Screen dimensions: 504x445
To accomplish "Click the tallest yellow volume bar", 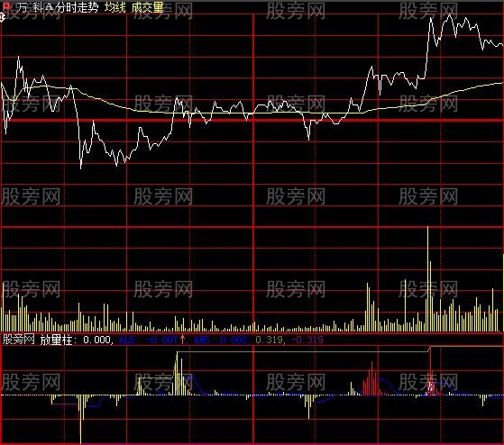I will (428, 278).
